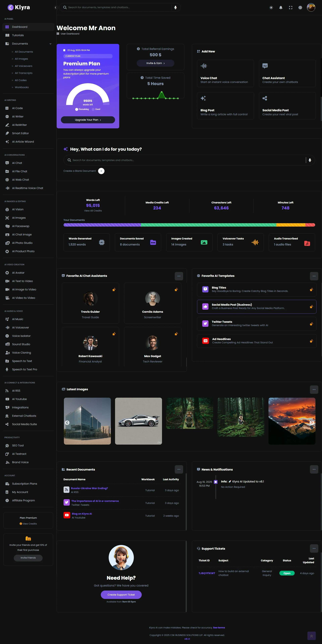Select AI Writer in the sidebar
The width and height of the screenshot is (322, 644).
tap(17, 116)
